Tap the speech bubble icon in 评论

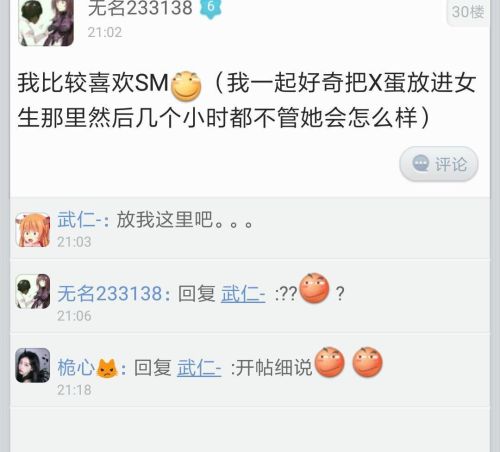(x=420, y=163)
